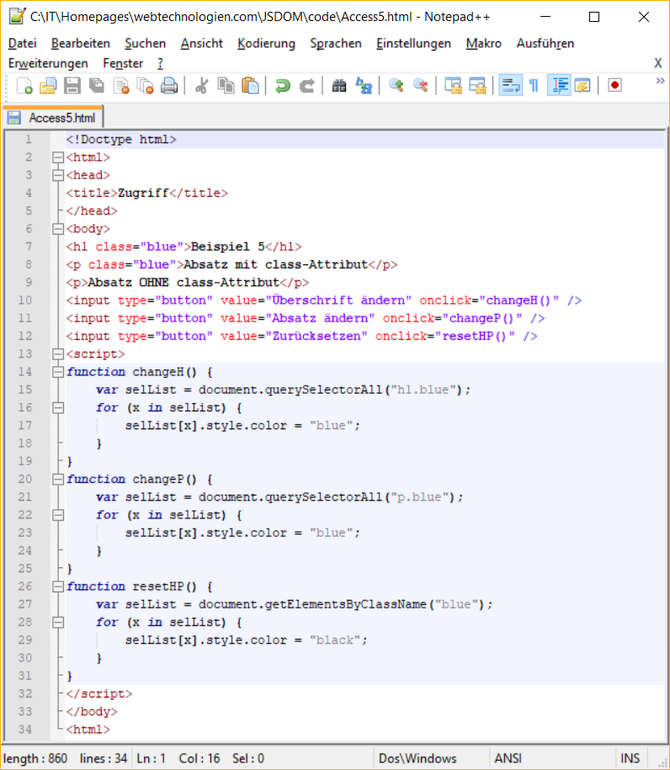
Task: Collapse the for loop fold on line 28
Action: tap(58, 622)
